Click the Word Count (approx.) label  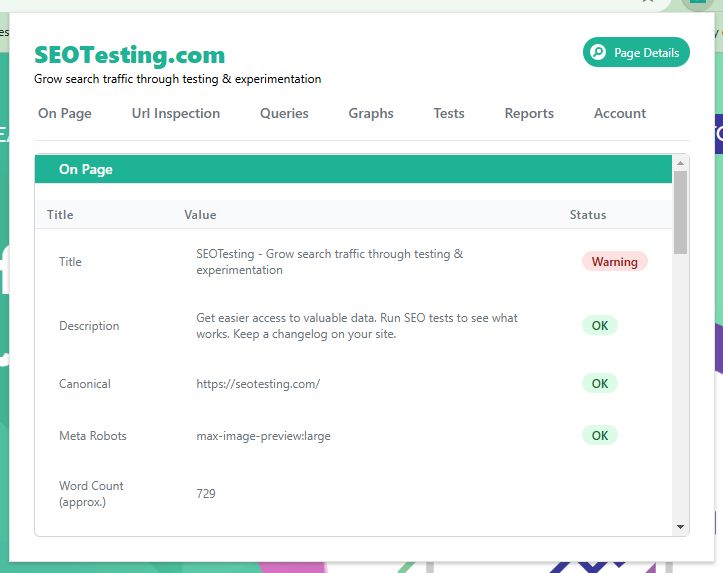click(91, 494)
